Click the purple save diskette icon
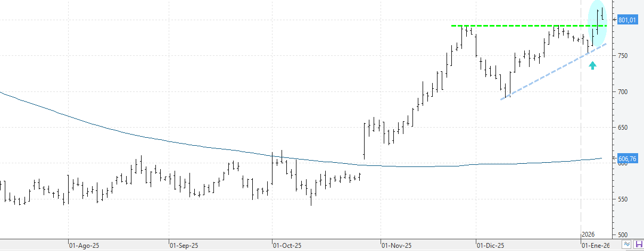 pyautogui.click(x=638, y=244)
